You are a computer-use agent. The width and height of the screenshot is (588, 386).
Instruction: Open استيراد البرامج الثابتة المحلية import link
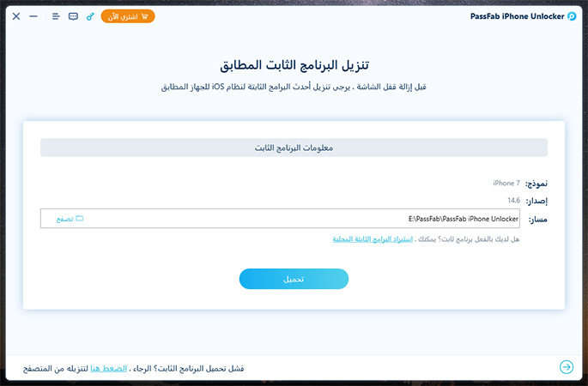pos(373,239)
